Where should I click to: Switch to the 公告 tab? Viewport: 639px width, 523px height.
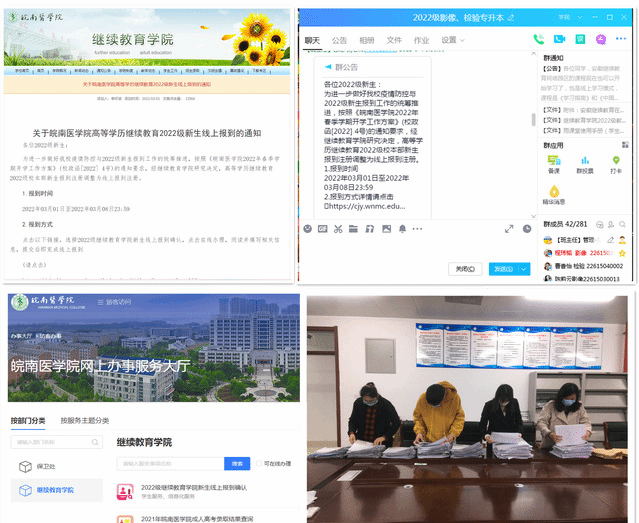click(x=339, y=40)
